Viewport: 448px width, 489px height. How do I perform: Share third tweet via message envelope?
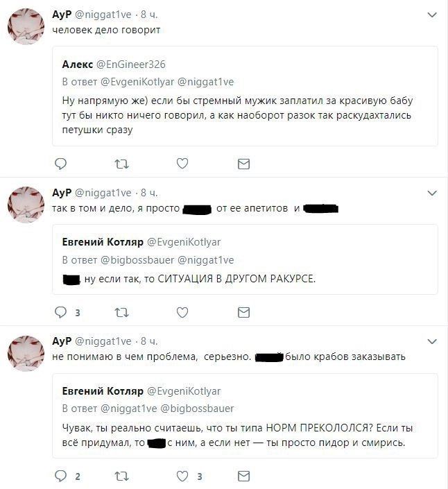tap(243, 476)
